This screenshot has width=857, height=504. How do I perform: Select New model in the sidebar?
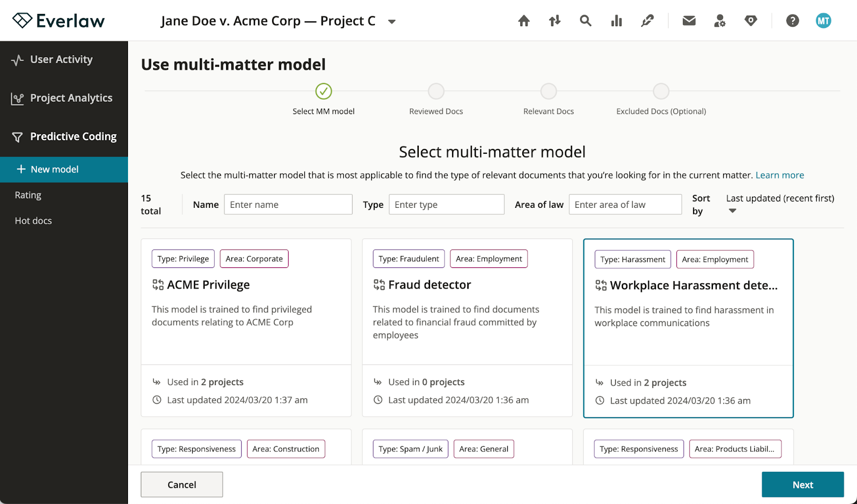pos(64,169)
